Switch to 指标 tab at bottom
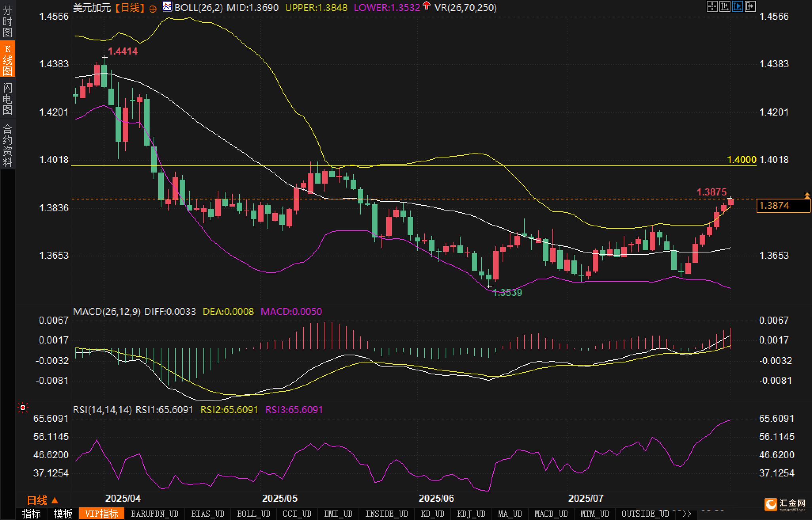Image resolution: width=812 pixels, height=520 pixels. click(31, 514)
